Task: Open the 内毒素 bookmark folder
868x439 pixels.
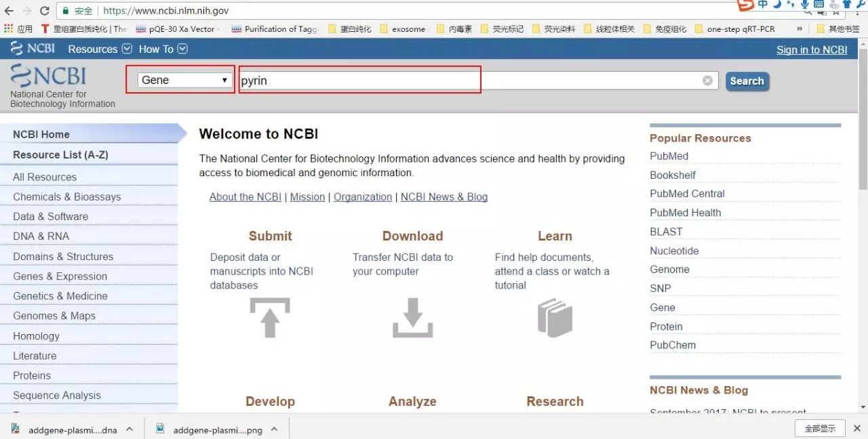Action: [x=455, y=29]
